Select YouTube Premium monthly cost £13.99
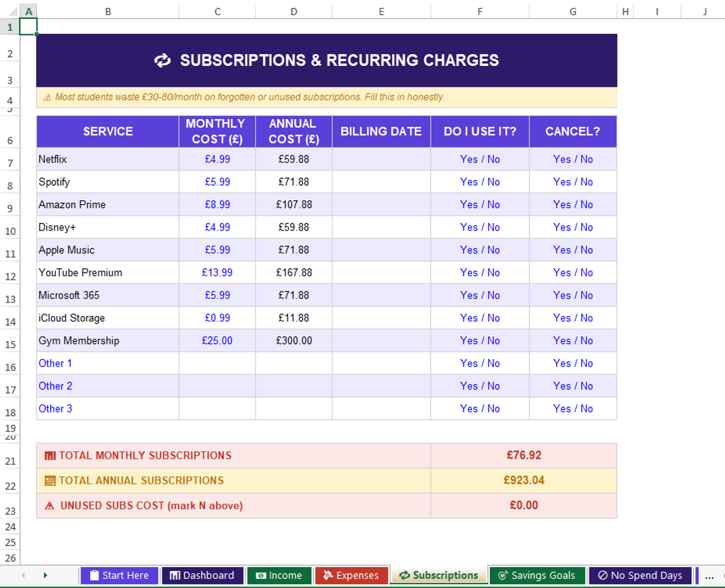 (217, 273)
